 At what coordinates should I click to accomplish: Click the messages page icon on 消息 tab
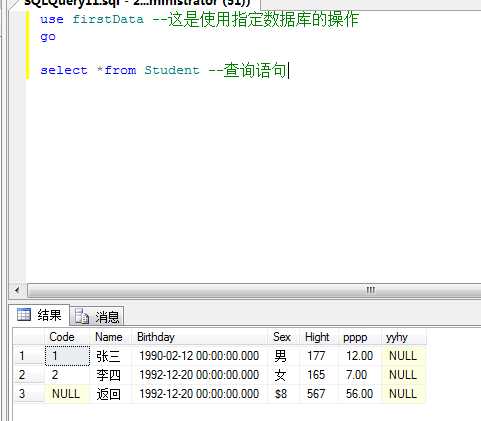(x=81, y=316)
